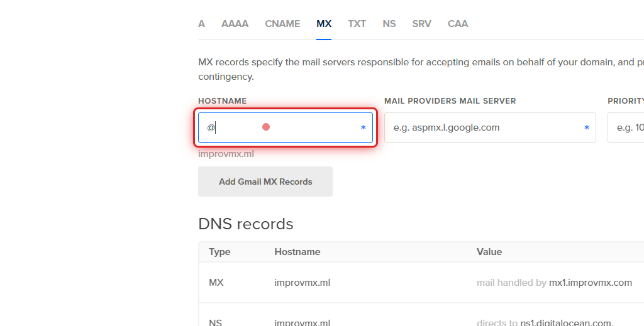Open the NS record tab

(x=389, y=24)
